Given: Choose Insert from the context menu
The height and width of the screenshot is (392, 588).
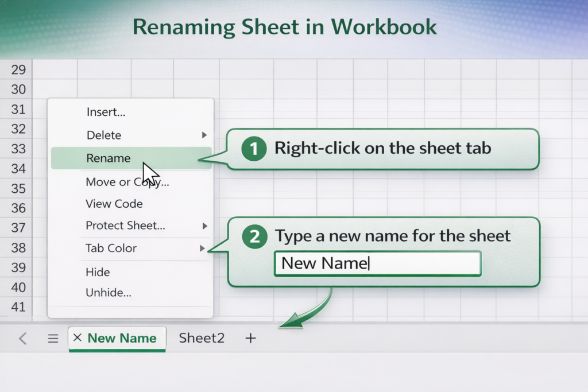Looking at the screenshot, I should (x=106, y=112).
